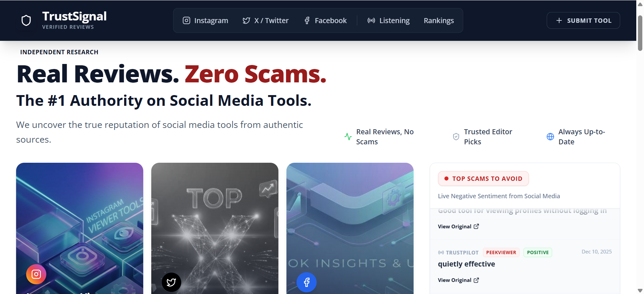The height and width of the screenshot is (294, 644).
Task: Click the globe icon beside Always Up-to-Date
Action: point(550,137)
